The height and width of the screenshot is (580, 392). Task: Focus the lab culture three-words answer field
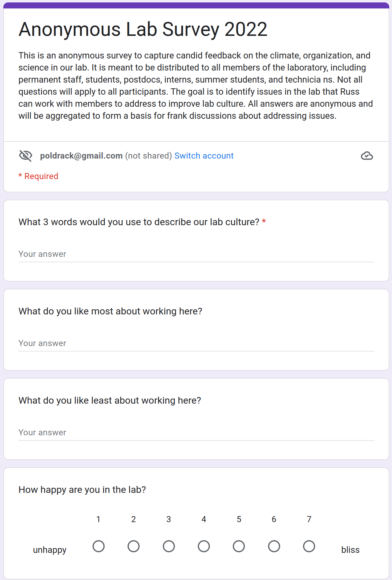coord(196,254)
